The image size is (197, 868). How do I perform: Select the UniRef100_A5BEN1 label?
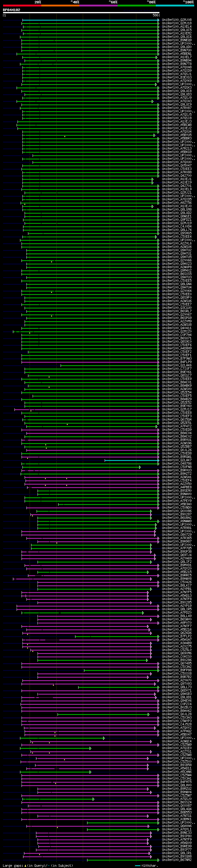pos(177,54)
